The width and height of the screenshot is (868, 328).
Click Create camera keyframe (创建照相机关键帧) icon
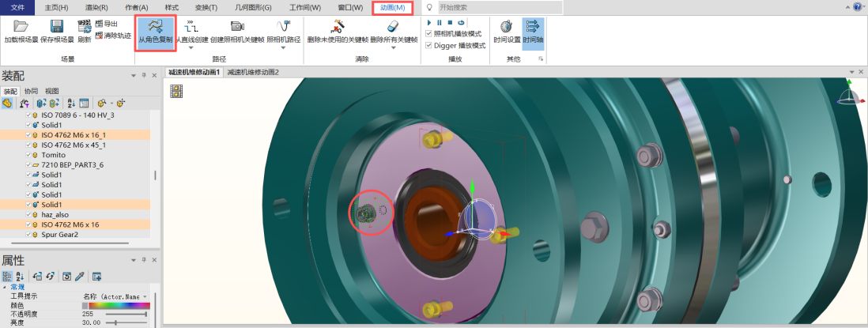[237, 26]
